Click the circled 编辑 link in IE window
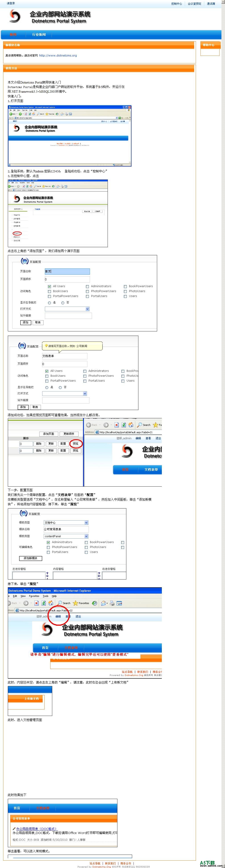 (x=58, y=616)
